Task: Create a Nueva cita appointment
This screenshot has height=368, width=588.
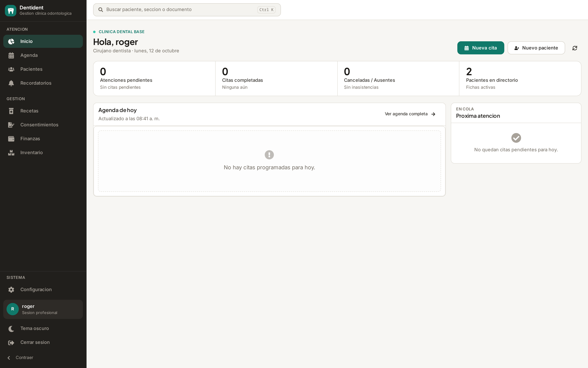Action: (x=480, y=48)
